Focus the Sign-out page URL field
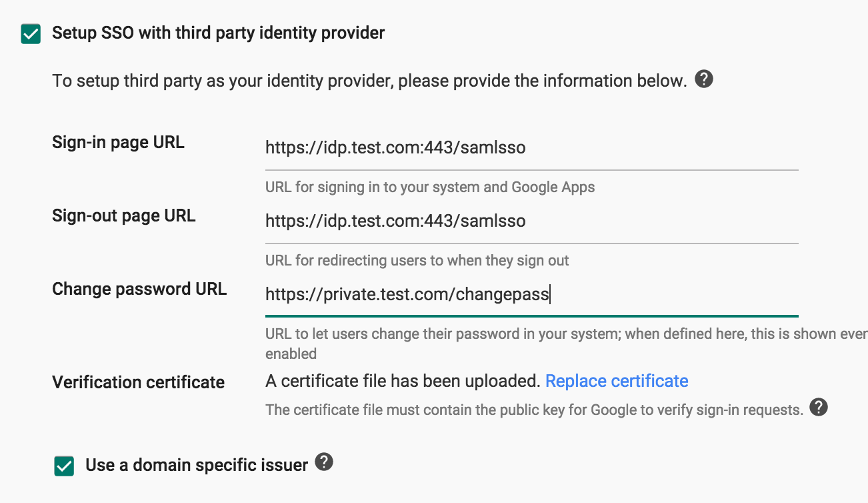This screenshot has width=868, height=503. (x=467, y=220)
